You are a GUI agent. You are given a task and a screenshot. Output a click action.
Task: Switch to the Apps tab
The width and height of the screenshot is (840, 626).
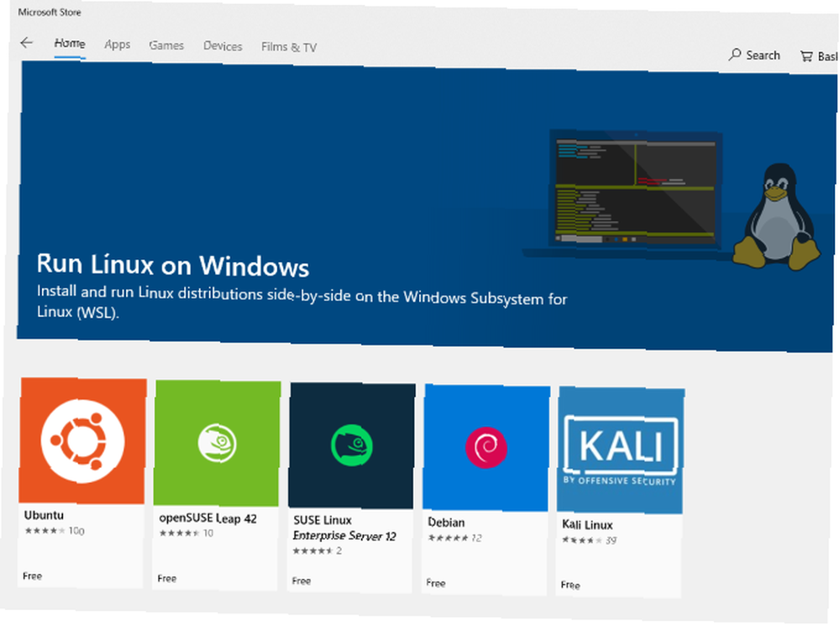click(118, 45)
